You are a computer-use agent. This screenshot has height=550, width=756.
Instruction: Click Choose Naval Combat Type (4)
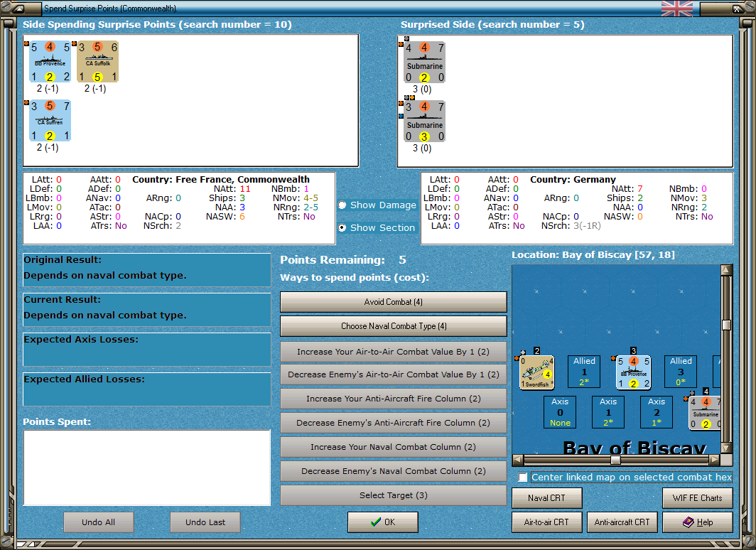(394, 326)
